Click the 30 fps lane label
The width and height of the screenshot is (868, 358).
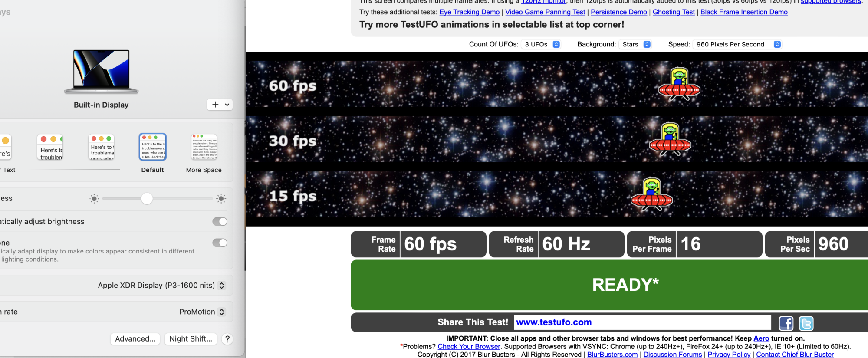point(293,141)
